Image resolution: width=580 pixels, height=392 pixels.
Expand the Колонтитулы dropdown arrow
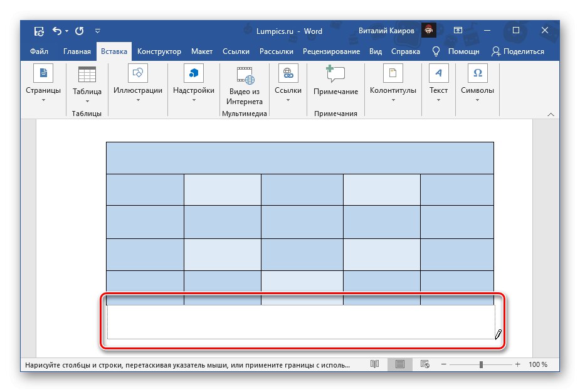[393, 100]
